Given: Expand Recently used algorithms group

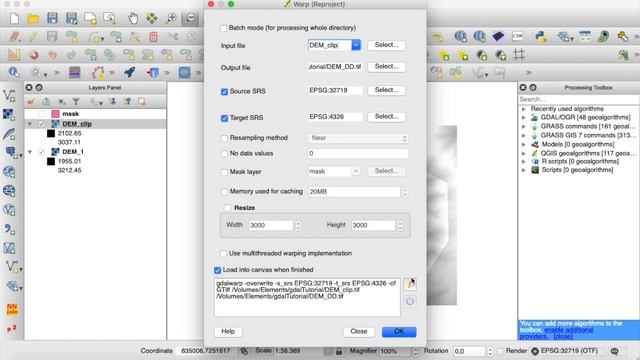Looking at the screenshot, I should (524, 109).
